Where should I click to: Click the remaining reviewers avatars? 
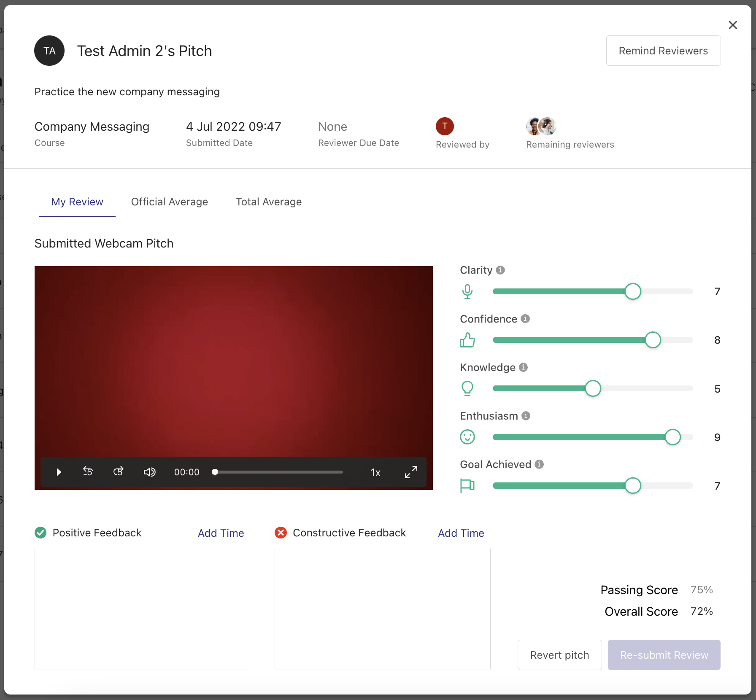(541, 126)
